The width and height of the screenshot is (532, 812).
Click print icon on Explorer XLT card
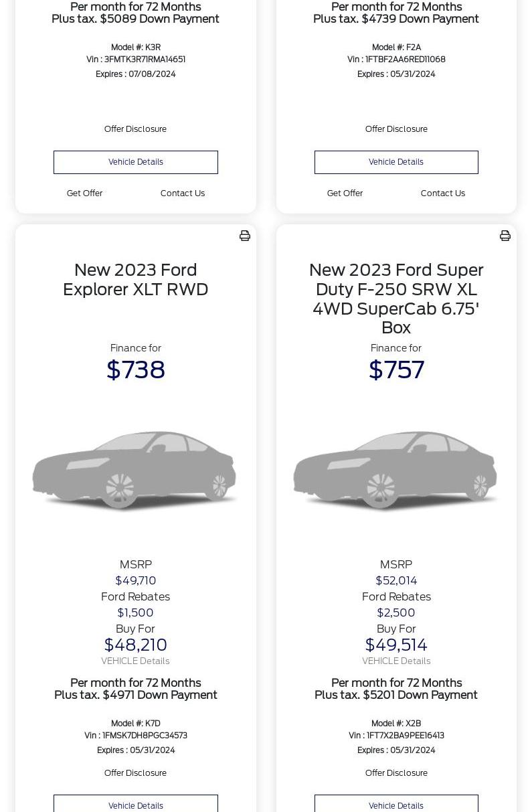click(245, 236)
